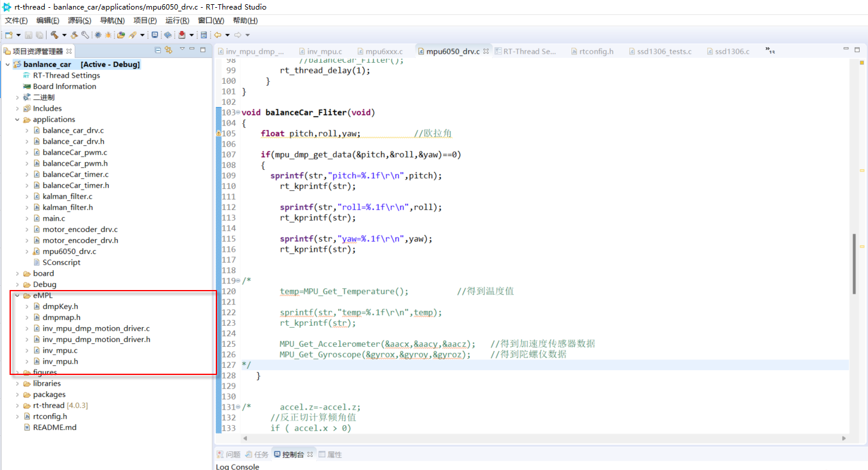
Task: Click the orange Debug bug icon
Action: [108, 35]
